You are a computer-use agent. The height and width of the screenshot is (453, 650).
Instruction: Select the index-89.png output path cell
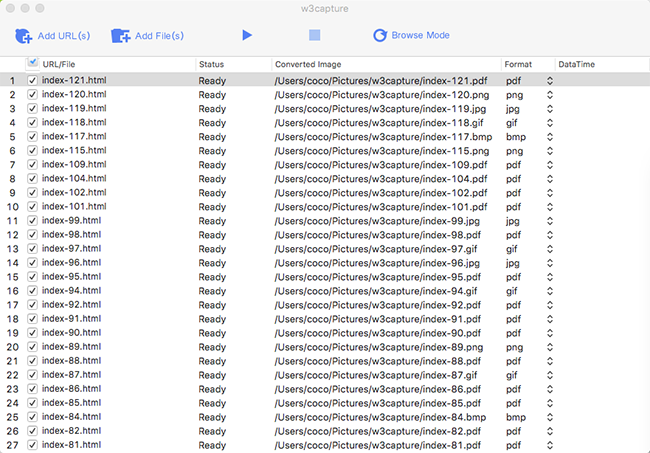coord(378,347)
